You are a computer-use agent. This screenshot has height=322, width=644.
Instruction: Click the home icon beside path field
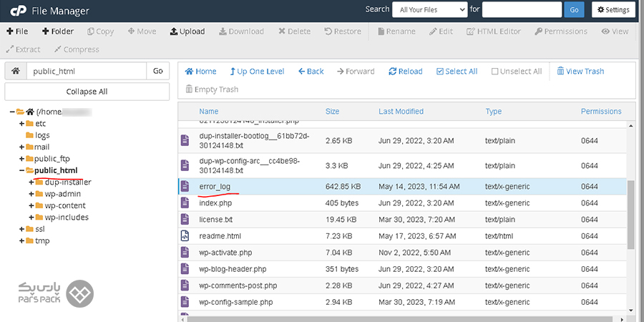tap(16, 71)
